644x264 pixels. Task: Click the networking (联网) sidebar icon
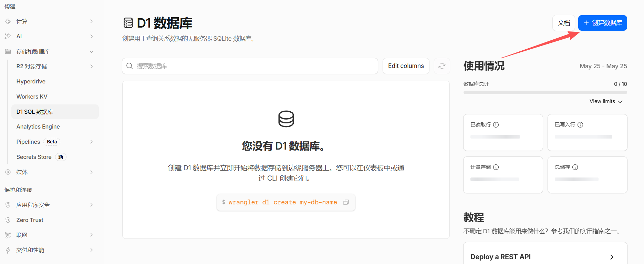pyautogui.click(x=8, y=235)
